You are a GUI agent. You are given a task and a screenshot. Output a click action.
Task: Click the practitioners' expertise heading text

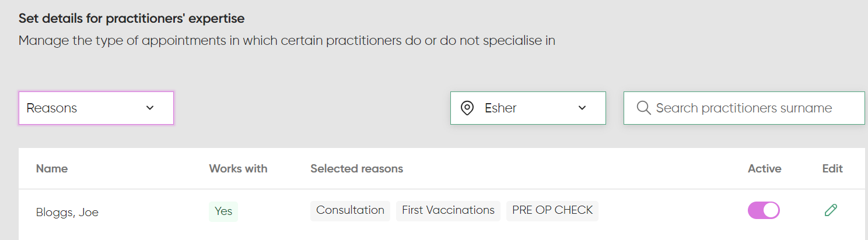click(131, 19)
